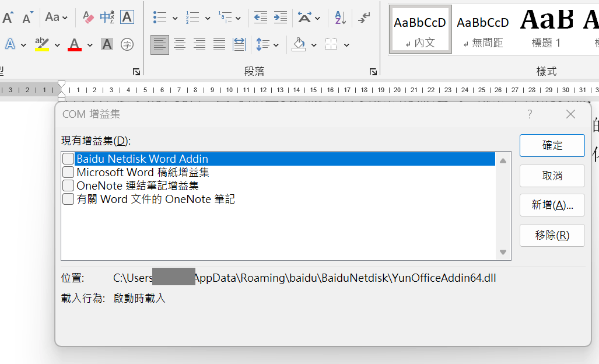
Task: Open bullet library dropdown arrow
Action: click(x=175, y=18)
